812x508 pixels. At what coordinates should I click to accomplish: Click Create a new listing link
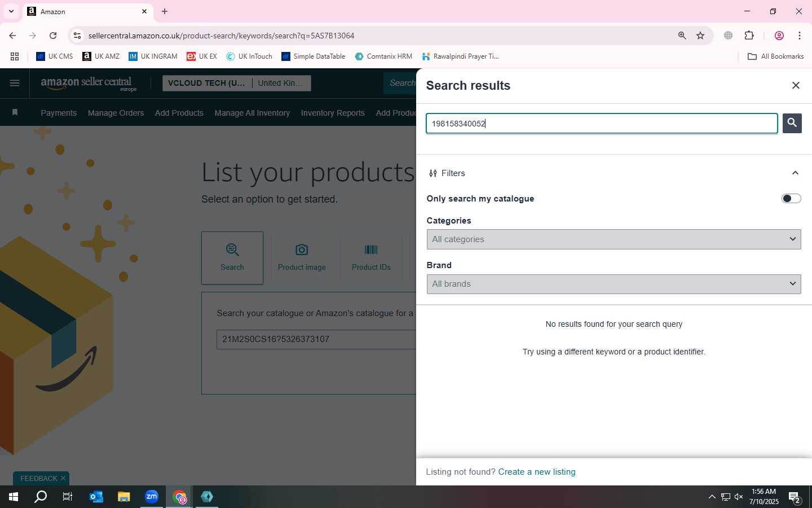[x=537, y=472]
